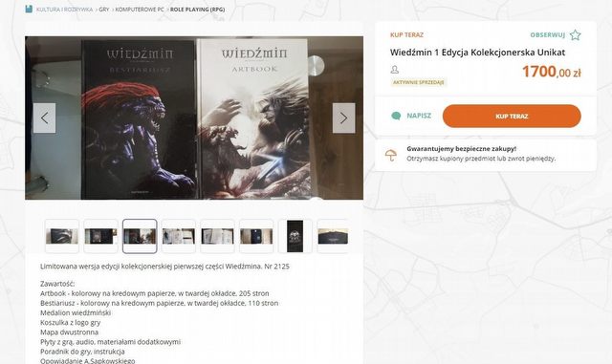Show the next photo with right arrow

coord(343,118)
